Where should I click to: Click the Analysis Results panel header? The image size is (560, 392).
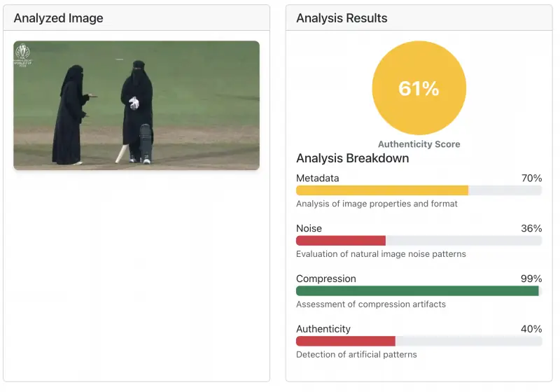tap(342, 18)
